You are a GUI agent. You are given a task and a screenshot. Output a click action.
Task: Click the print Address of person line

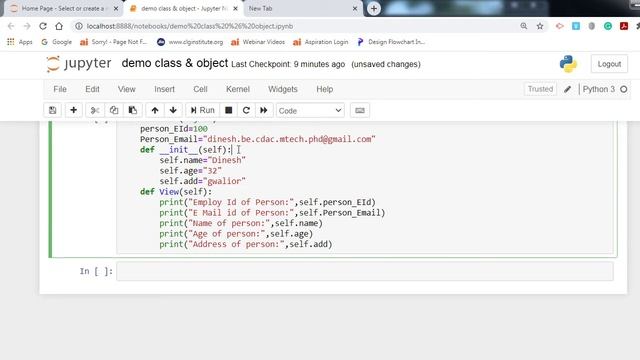[x=246, y=244]
